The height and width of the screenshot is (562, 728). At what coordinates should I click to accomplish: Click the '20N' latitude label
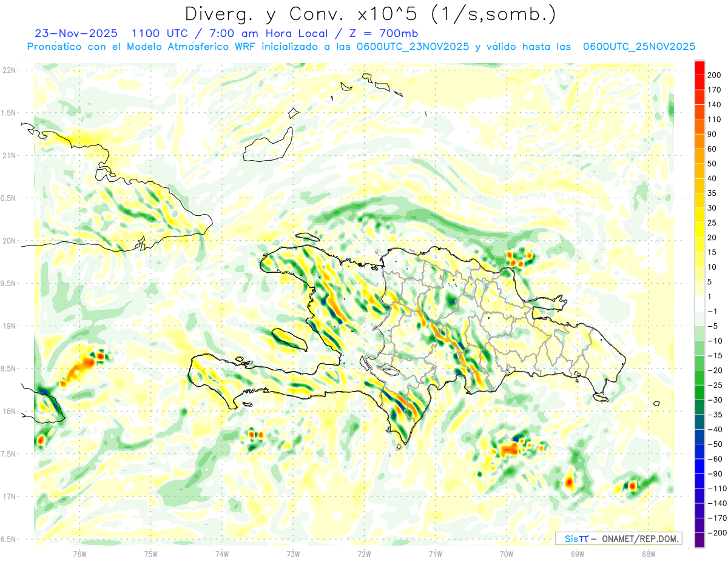click(9, 241)
